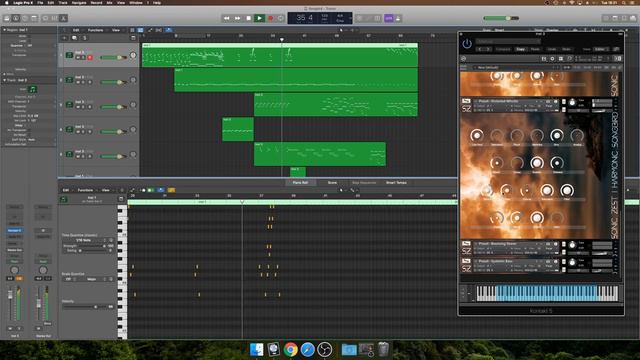The image size is (640, 360).
Task: Open the Navigate menu
Action: pyautogui.click(x=79, y=2)
